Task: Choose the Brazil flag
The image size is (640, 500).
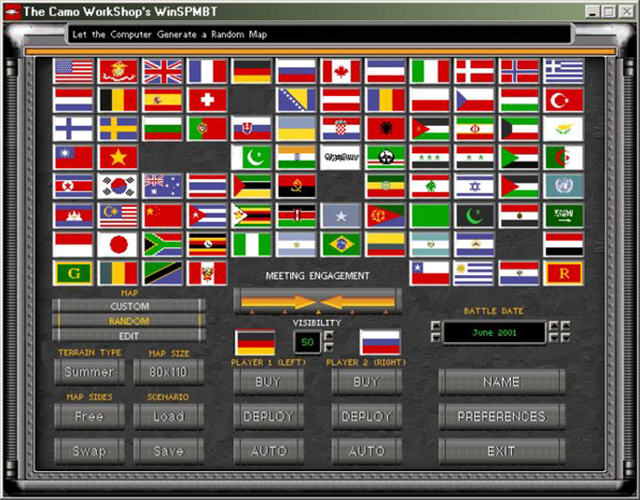Action: [341, 244]
